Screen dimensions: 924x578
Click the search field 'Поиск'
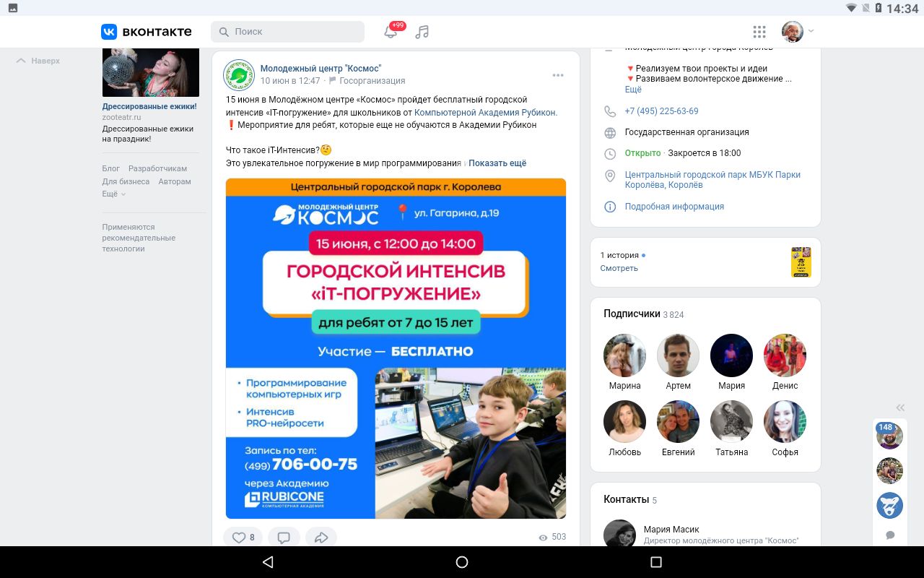click(287, 32)
